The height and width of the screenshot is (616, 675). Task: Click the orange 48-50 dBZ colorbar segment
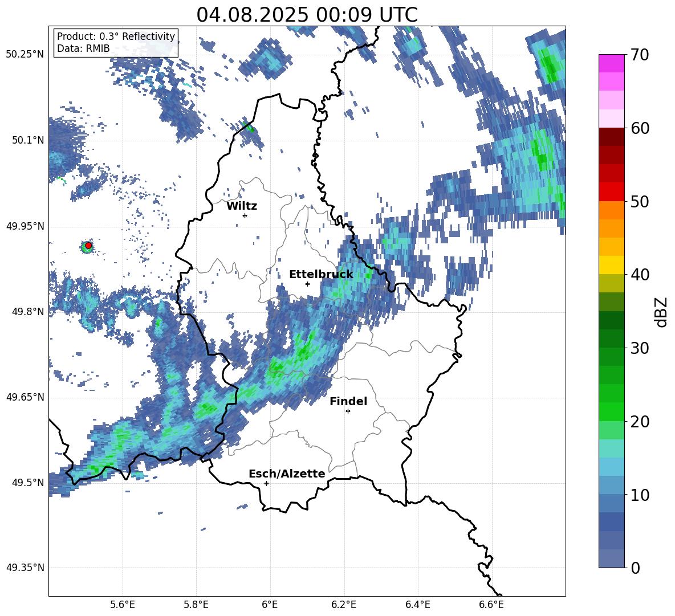coord(612,210)
